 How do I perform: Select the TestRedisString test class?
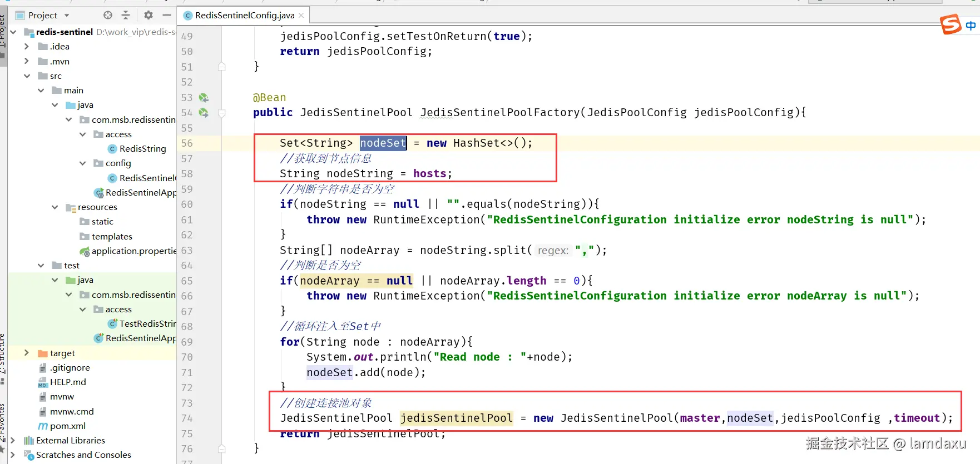pos(142,323)
